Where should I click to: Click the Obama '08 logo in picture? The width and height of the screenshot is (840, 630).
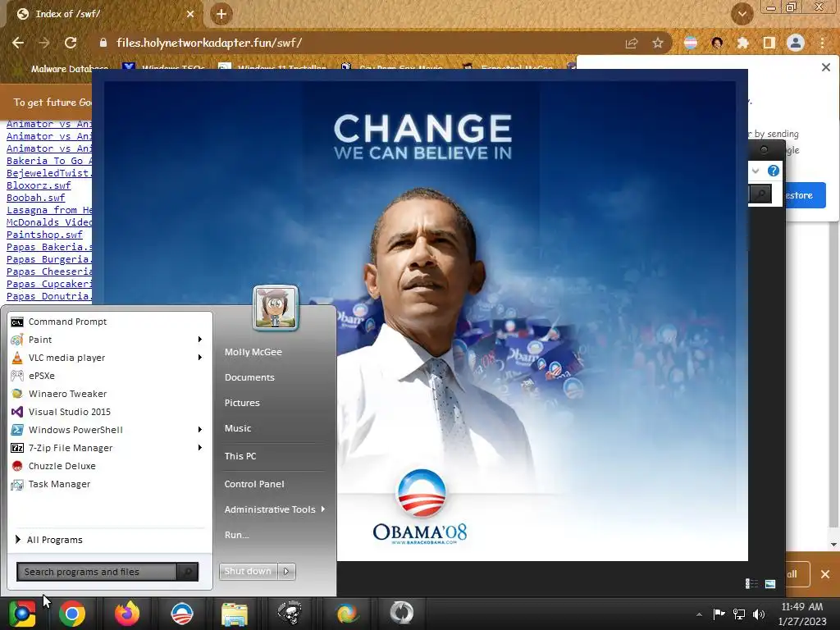421,507
